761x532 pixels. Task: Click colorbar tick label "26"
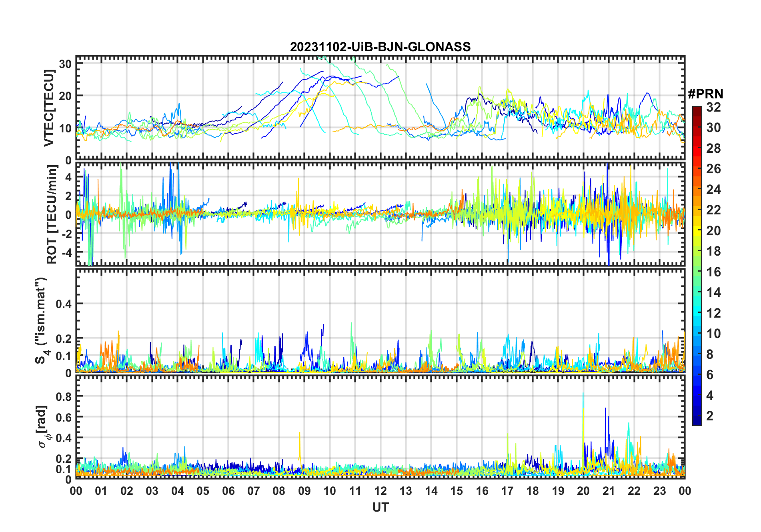713,169
